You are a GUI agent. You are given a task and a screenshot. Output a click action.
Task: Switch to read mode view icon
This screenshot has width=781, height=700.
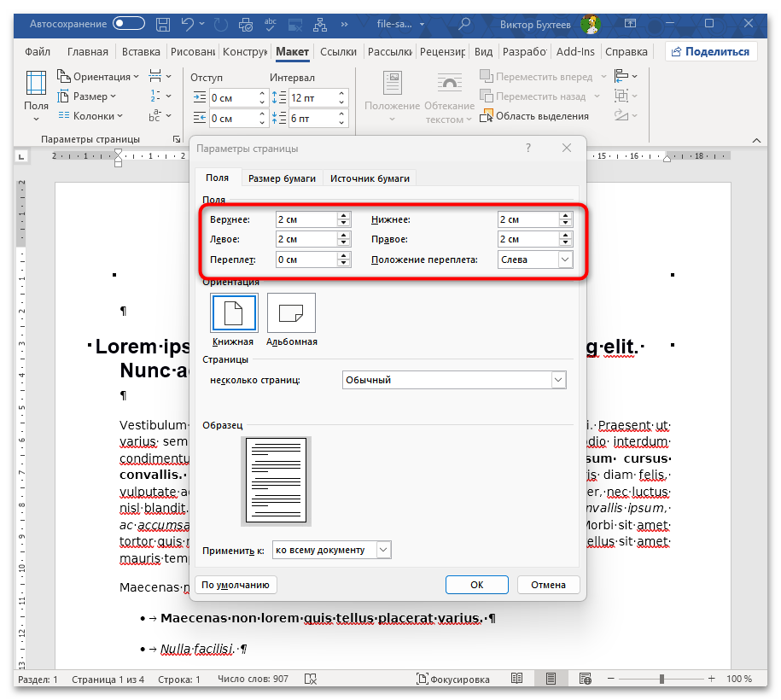click(x=517, y=679)
